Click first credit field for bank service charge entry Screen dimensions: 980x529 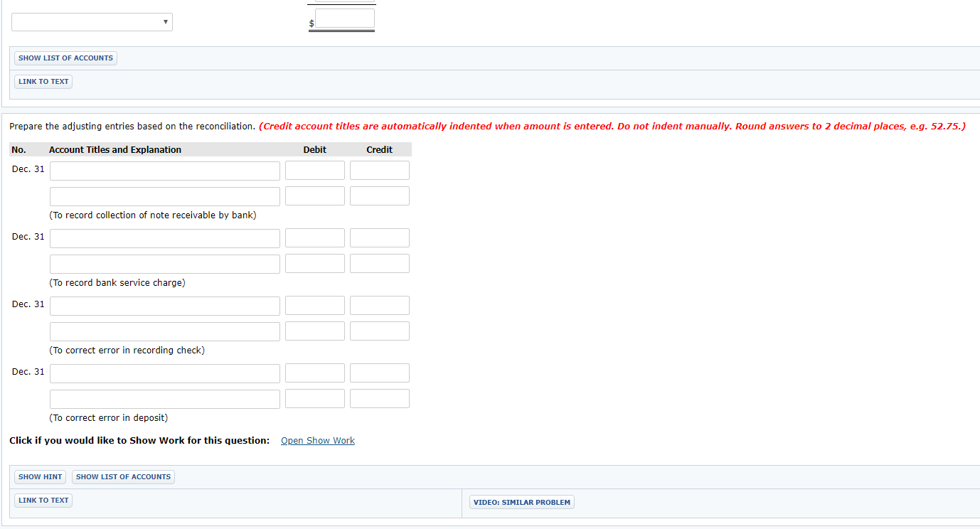pos(380,238)
